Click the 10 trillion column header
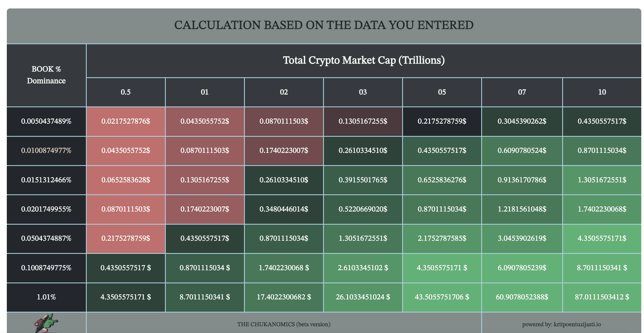644x333 pixels. point(602,92)
